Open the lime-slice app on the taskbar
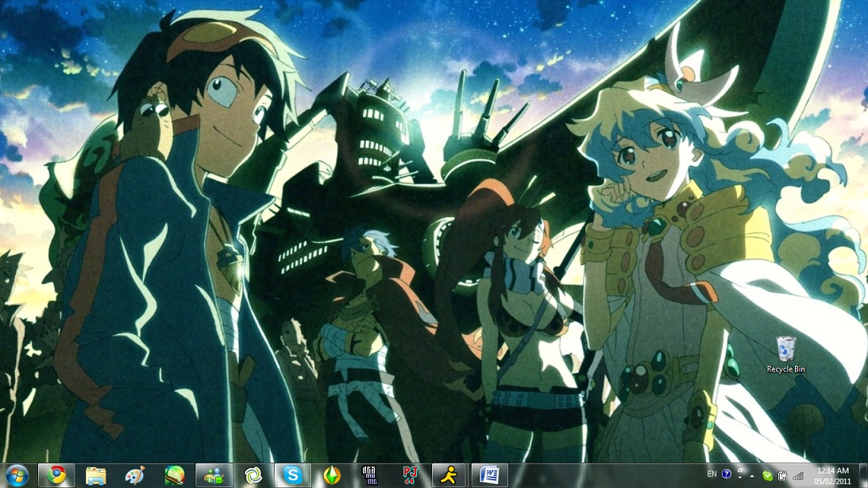 click(x=175, y=475)
